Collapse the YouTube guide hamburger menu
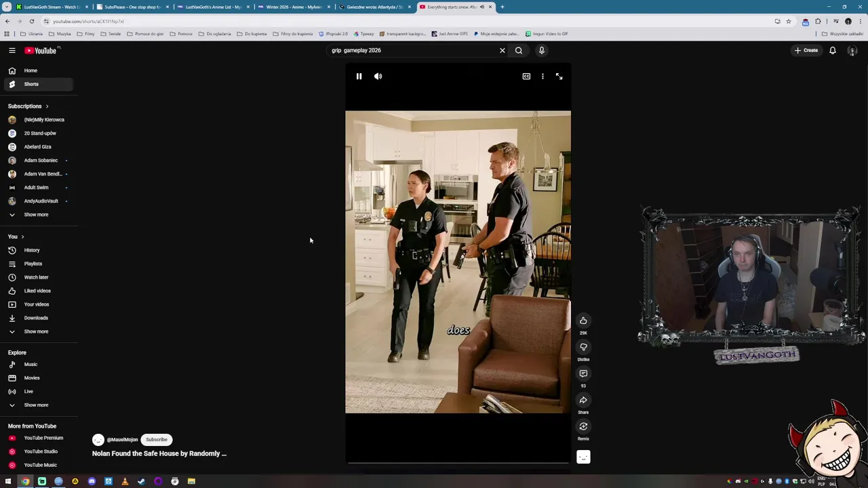Image resolution: width=868 pixels, height=488 pixels. tap(12, 50)
